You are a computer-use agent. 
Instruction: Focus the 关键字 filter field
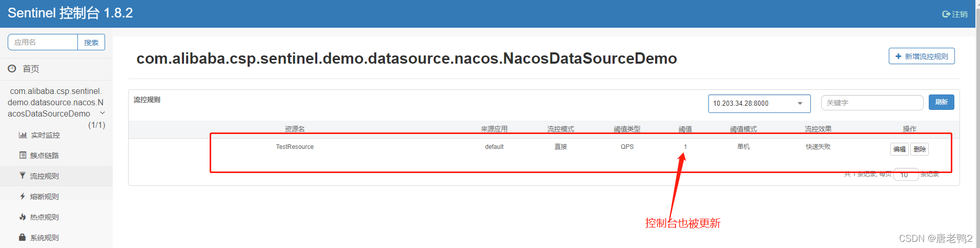pos(872,103)
